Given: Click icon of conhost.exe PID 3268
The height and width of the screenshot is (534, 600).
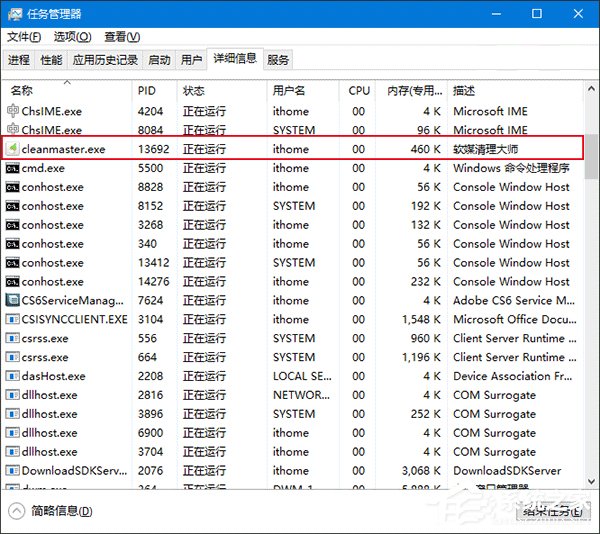Looking at the screenshot, I should 13,225.
